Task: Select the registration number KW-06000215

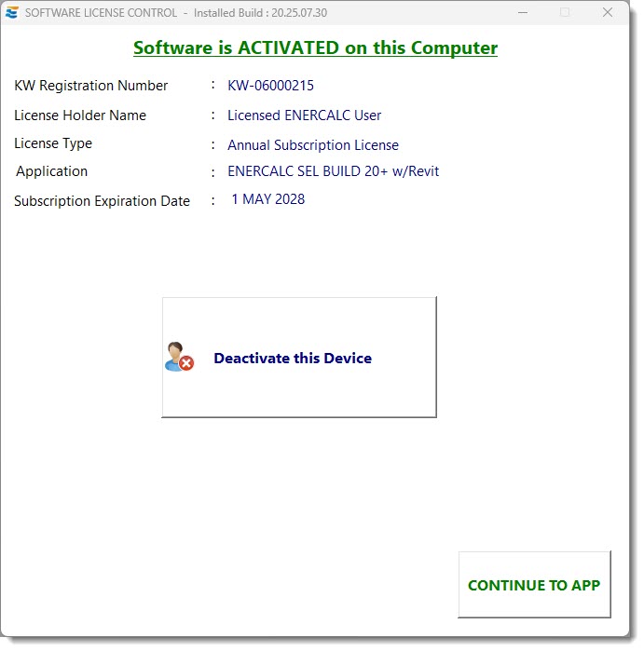Action: [270, 86]
